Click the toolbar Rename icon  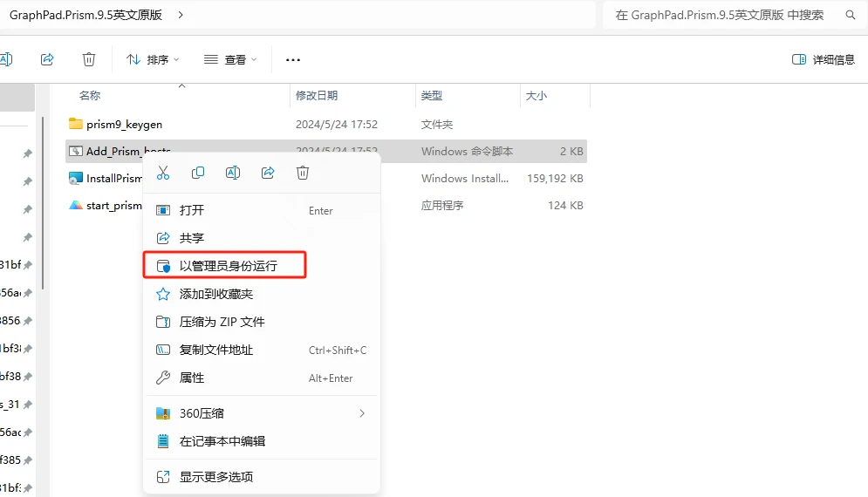click(6, 59)
